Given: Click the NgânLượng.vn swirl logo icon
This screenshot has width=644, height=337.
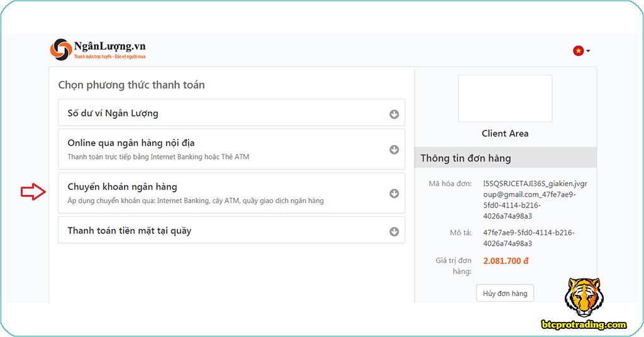Looking at the screenshot, I should [61, 50].
